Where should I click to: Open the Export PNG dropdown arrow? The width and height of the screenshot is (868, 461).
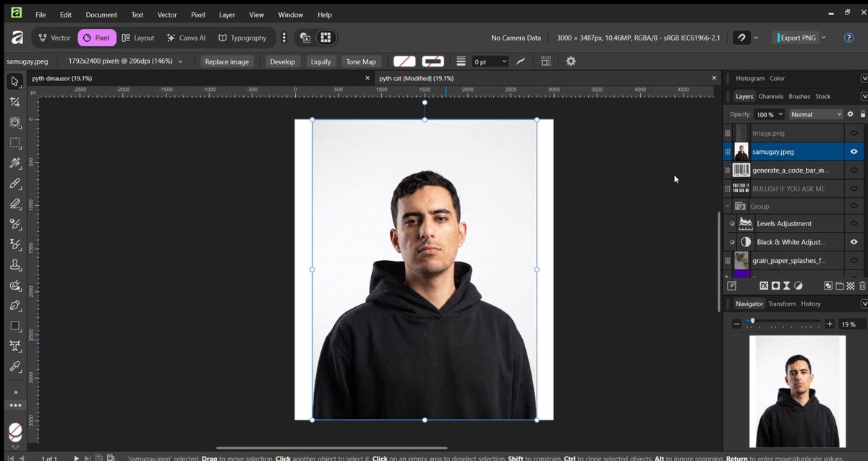click(x=823, y=38)
